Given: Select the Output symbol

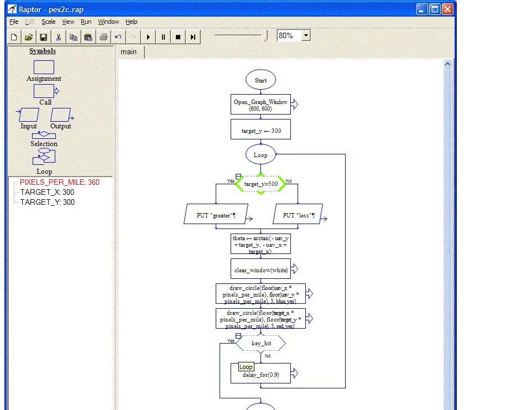Looking at the screenshot, I should pos(61,115).
